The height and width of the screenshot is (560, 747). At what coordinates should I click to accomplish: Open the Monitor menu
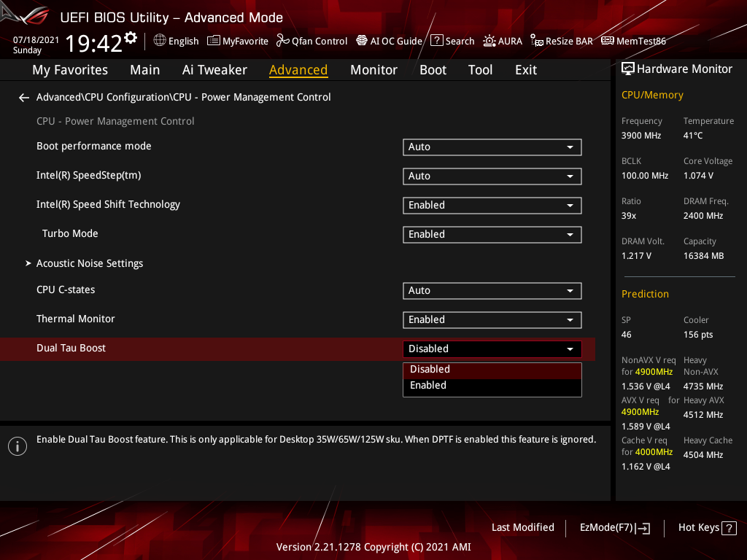click(373, 69)
